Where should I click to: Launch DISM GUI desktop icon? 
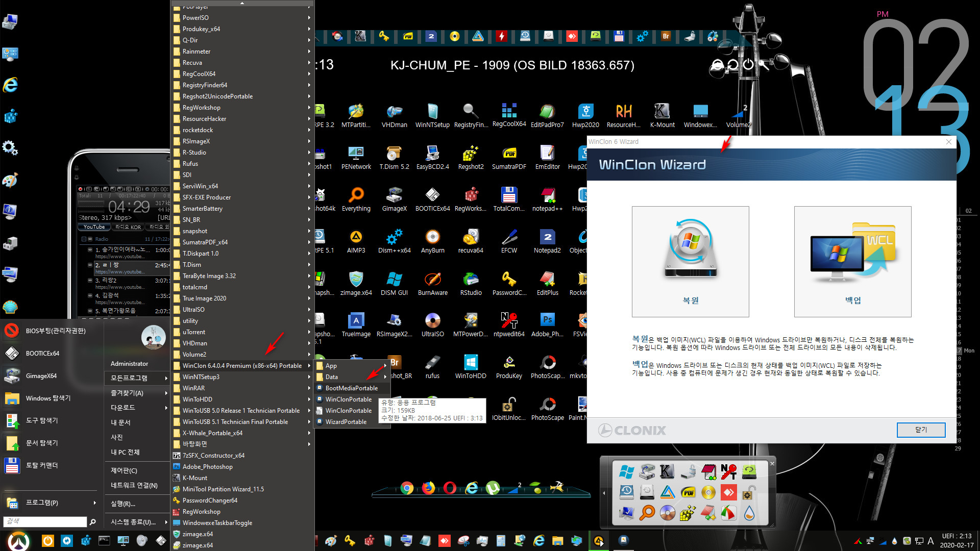click(x=394, y=284)
